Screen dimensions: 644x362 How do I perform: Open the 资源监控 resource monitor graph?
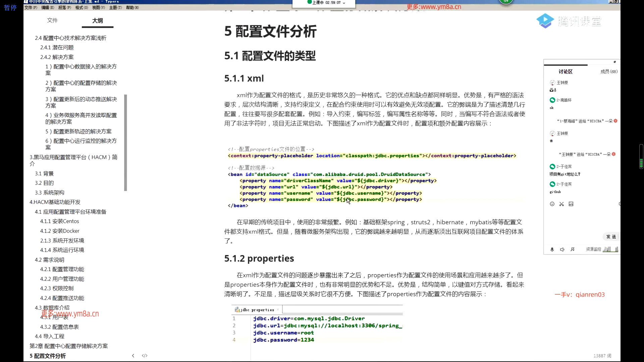point(610,249)
